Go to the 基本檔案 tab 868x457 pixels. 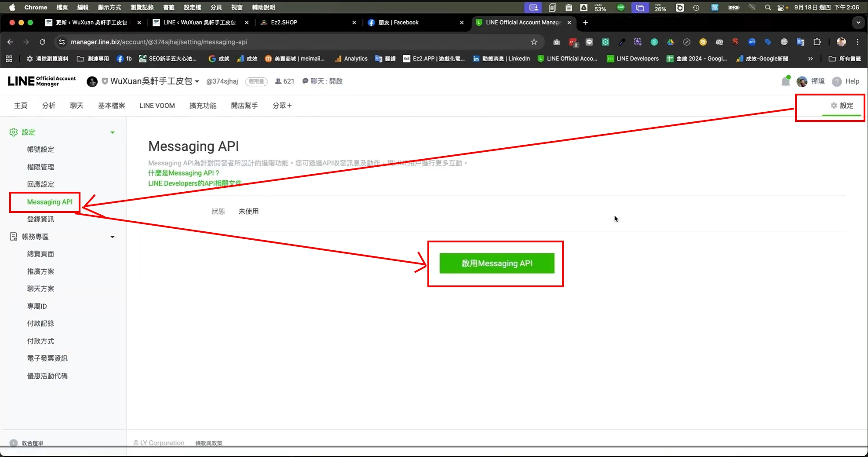pyautogui.click(x=111, y=106)
